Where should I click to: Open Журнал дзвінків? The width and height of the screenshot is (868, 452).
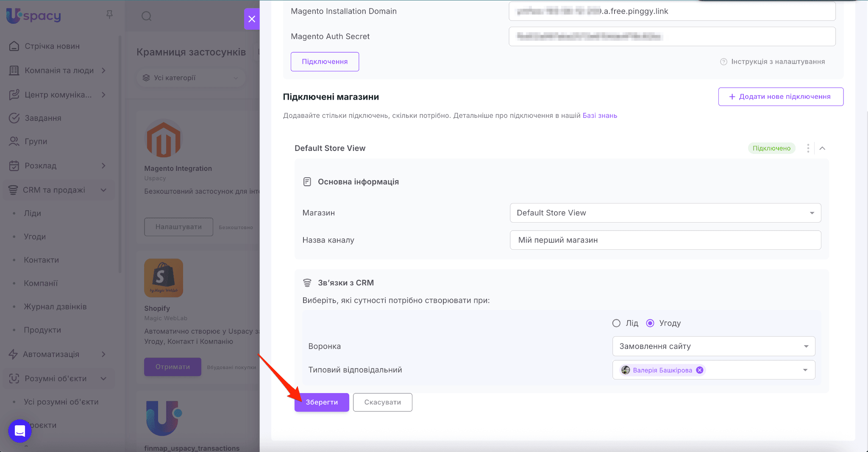point(55,307)
